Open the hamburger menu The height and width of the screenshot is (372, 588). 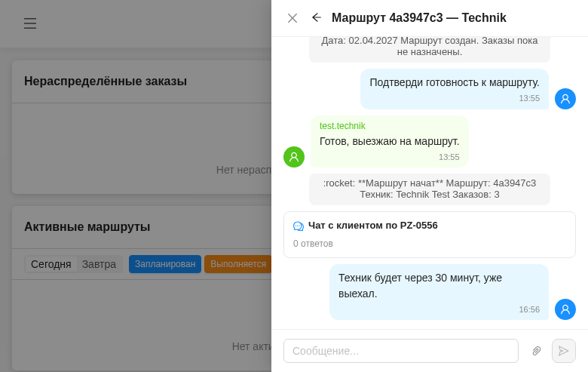coord(30,23)
